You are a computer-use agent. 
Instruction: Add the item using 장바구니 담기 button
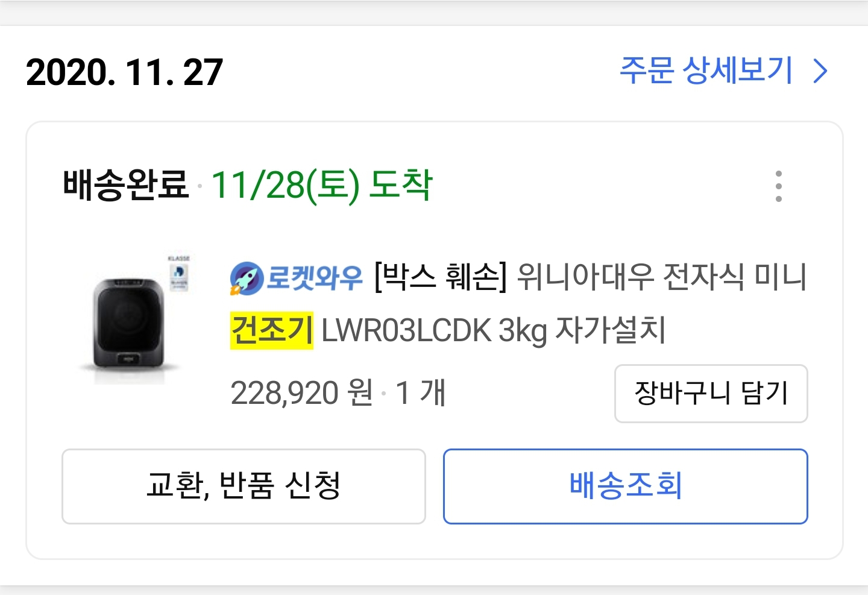click(711, 394)
